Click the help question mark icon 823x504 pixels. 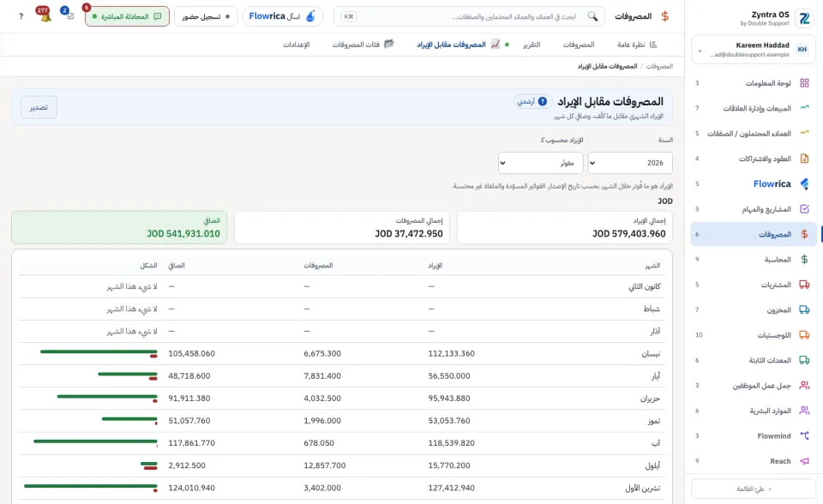(x=21, y=16)
